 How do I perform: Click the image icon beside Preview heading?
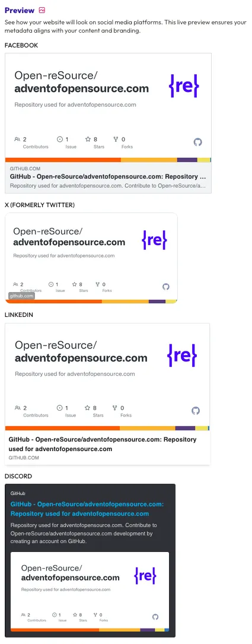tap(42, 10)
